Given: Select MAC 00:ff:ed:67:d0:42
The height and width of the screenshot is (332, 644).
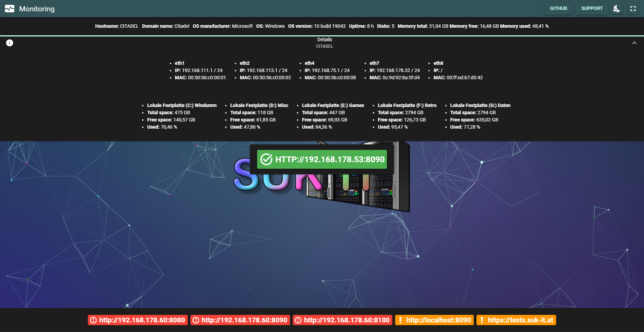Looking at the screenshot, I should click(458, 78).
